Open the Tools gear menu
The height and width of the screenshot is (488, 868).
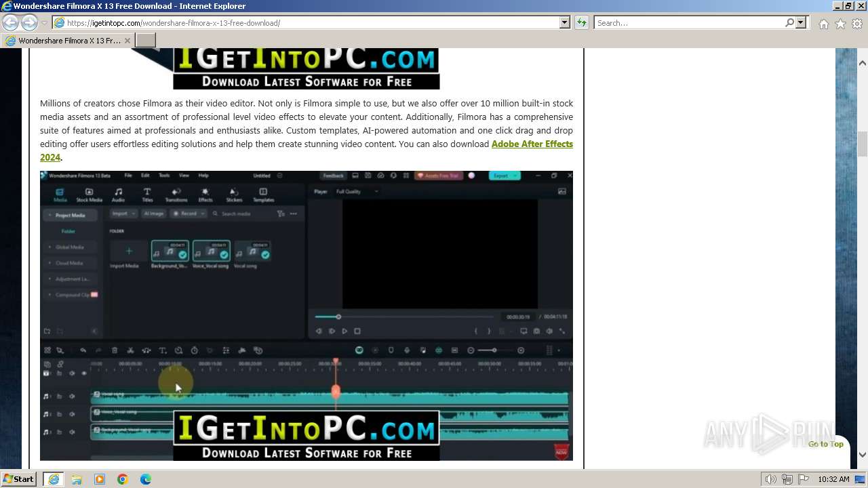point(857,24)
